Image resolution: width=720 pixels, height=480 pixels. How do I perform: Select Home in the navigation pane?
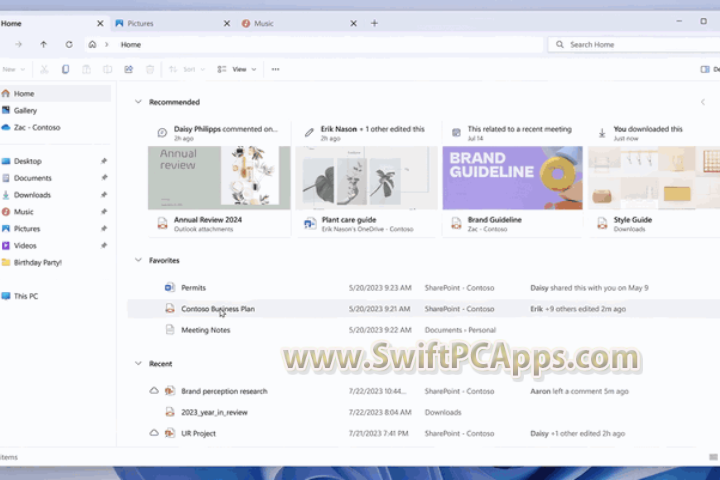tap(55, 94)
